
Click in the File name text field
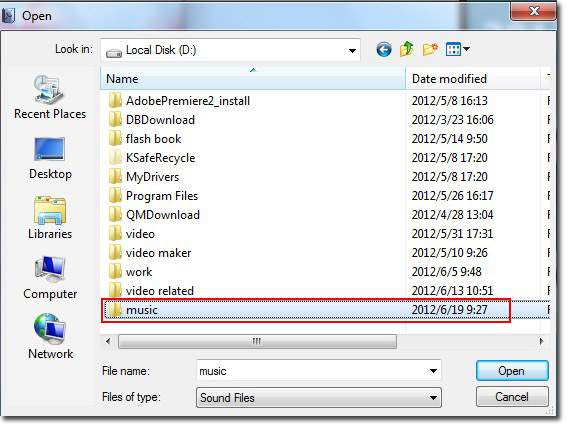312,371
